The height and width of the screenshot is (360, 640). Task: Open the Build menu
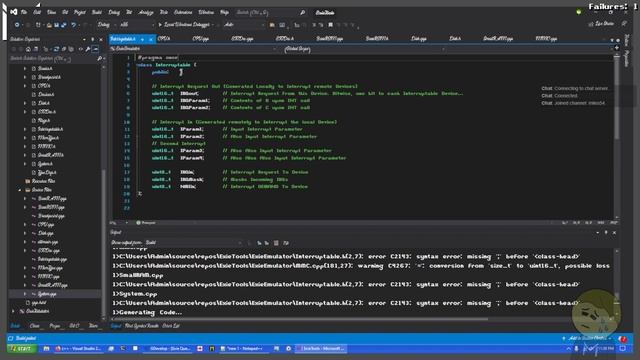pos(97,13)
